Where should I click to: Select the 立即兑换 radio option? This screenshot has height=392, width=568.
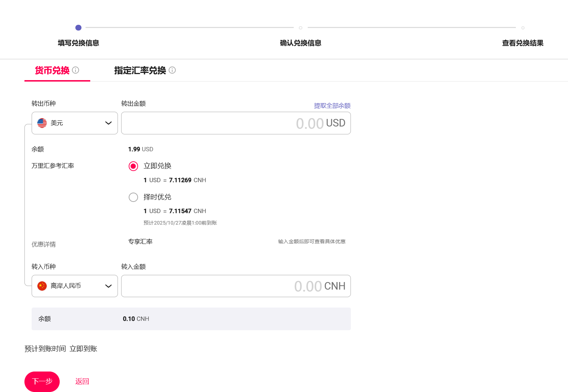click(x=133, y=166)
